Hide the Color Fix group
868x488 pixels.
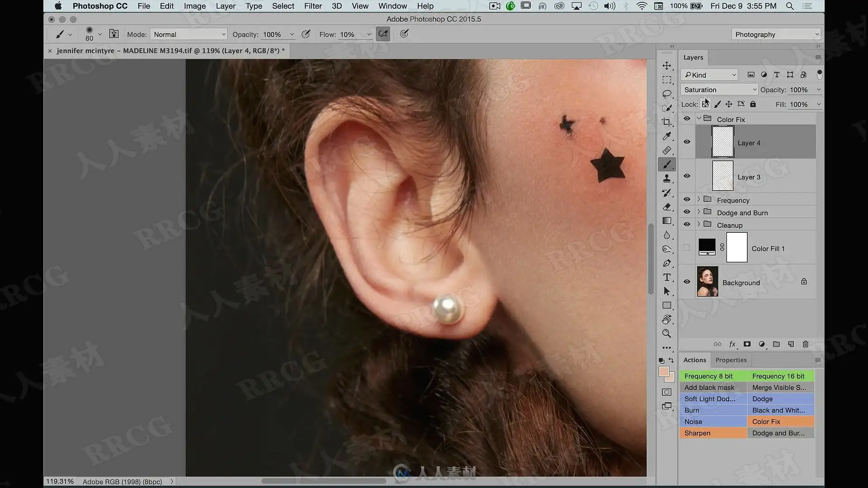coord(687,119)
